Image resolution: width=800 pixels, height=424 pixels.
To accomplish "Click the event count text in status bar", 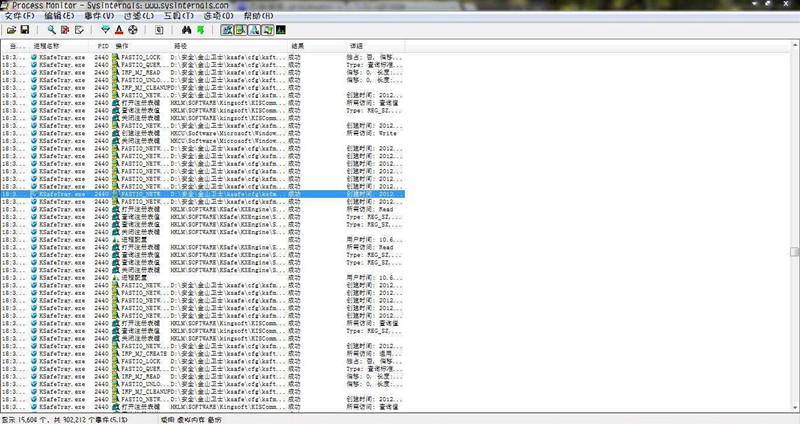I will point(65,419).
